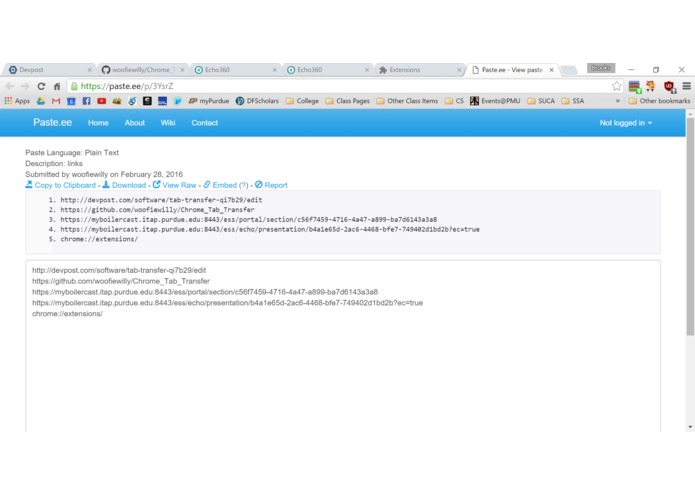Open the Tab Transfer extension icon

click(635, 87)
